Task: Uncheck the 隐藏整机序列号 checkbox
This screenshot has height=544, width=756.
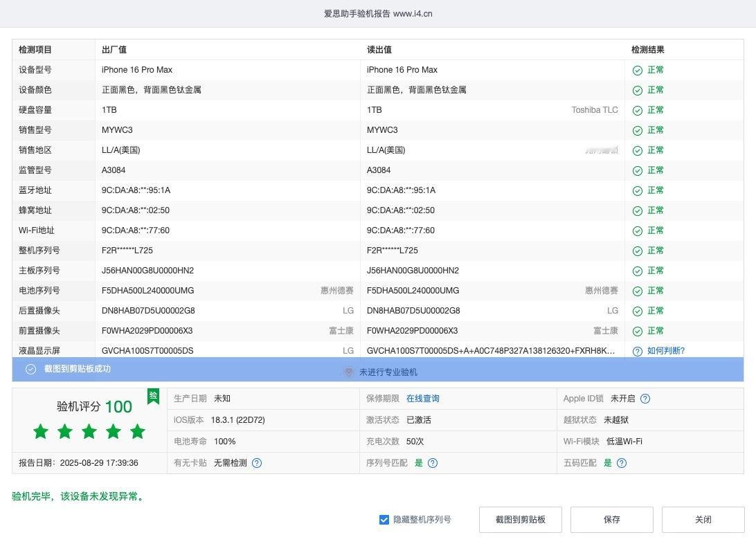Action: [x=384, y=519]
